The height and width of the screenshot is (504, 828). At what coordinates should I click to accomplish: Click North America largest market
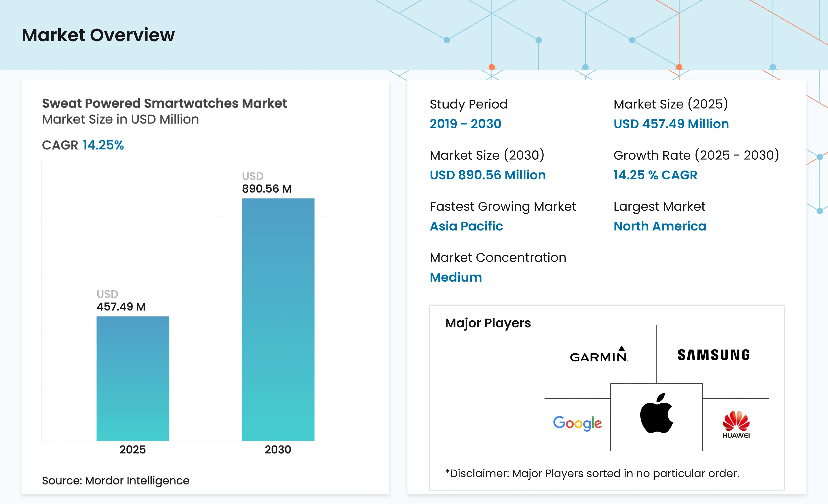coord(660,226)
